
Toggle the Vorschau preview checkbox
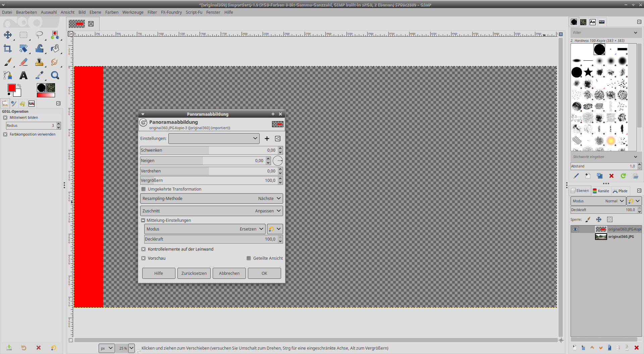click(144, 258)
